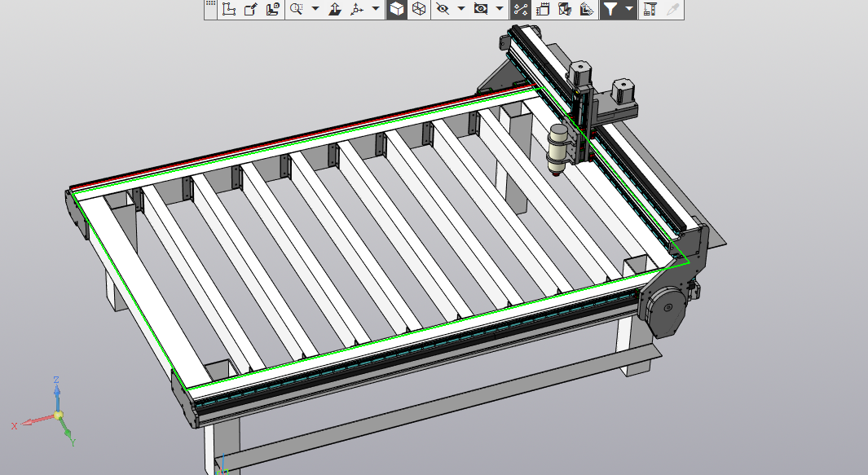Screen dimensions: 868x475
Task: Click the sketch coordinate system icon in toolbar
Action: point(229,9)
